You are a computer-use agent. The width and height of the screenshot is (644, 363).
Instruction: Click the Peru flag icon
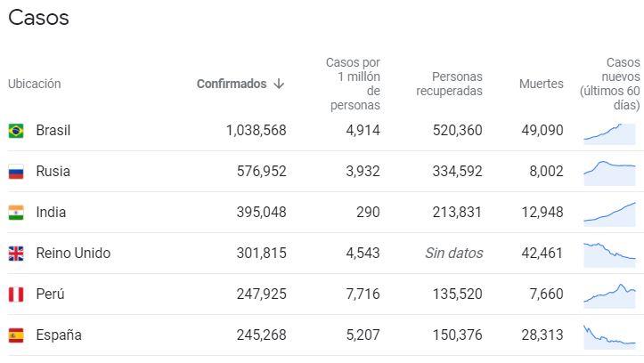(x=16, y=294)
